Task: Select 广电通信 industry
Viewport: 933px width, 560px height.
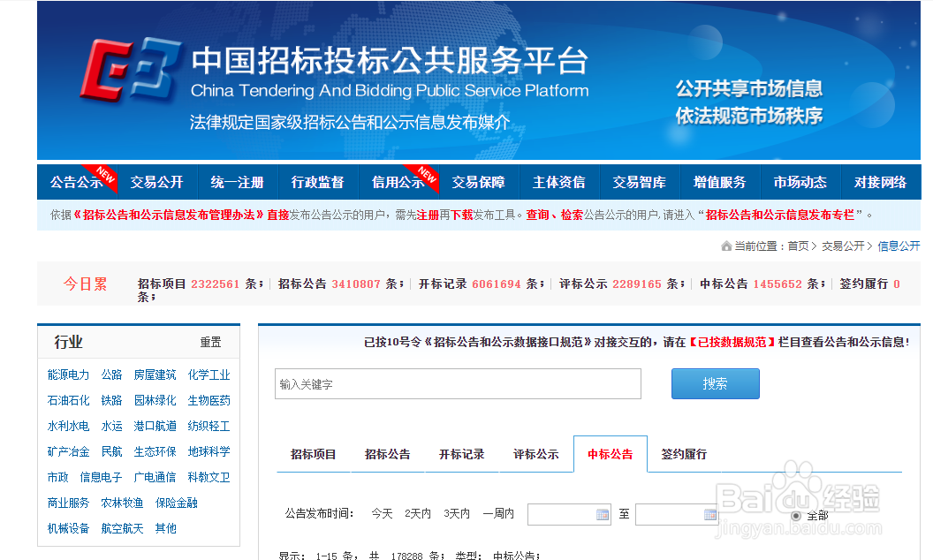Action: point(155,477)
